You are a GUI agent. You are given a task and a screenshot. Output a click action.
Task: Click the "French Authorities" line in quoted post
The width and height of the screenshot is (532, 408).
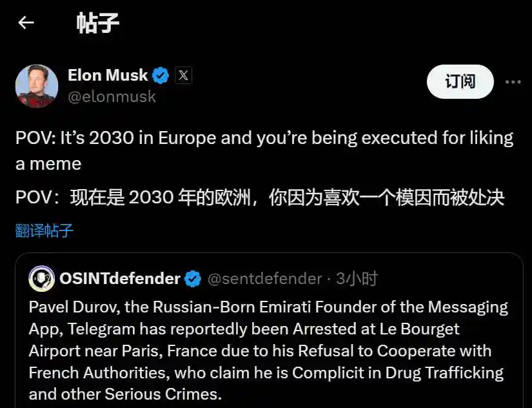coord(266,373)
